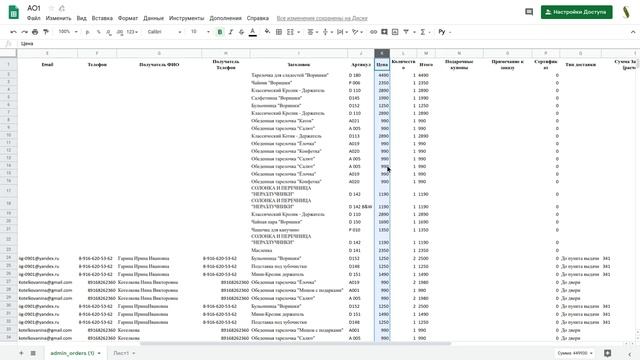Image resolution: width=640 pixels, height=360 pixels.
Task: Open the Borders tool
Action: click(279, 32)
